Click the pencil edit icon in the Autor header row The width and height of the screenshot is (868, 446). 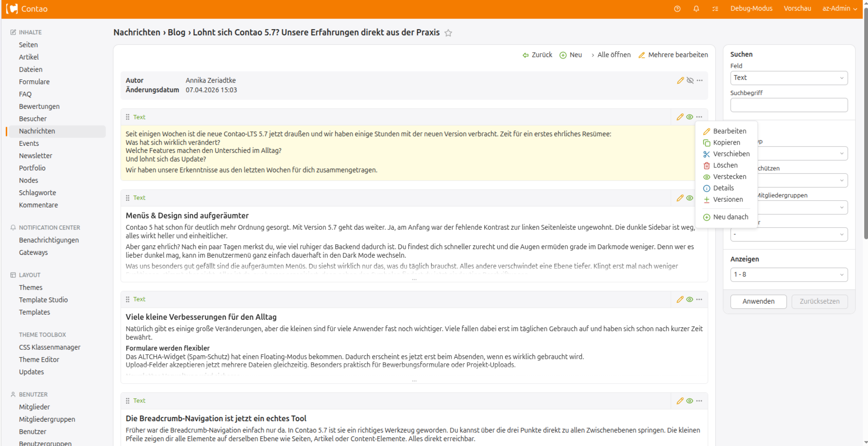pyautogui.click(x=680, y=81)
